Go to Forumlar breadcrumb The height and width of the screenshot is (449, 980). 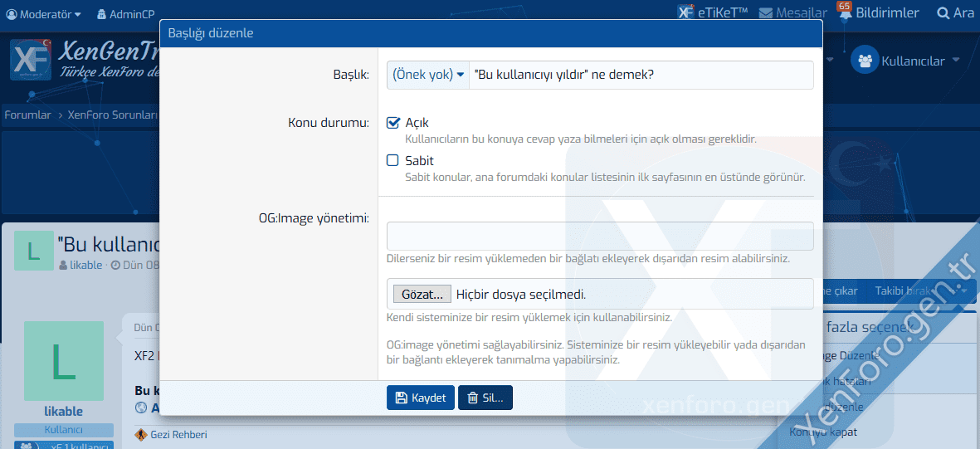pyautogui.click(x=27, y=115)
